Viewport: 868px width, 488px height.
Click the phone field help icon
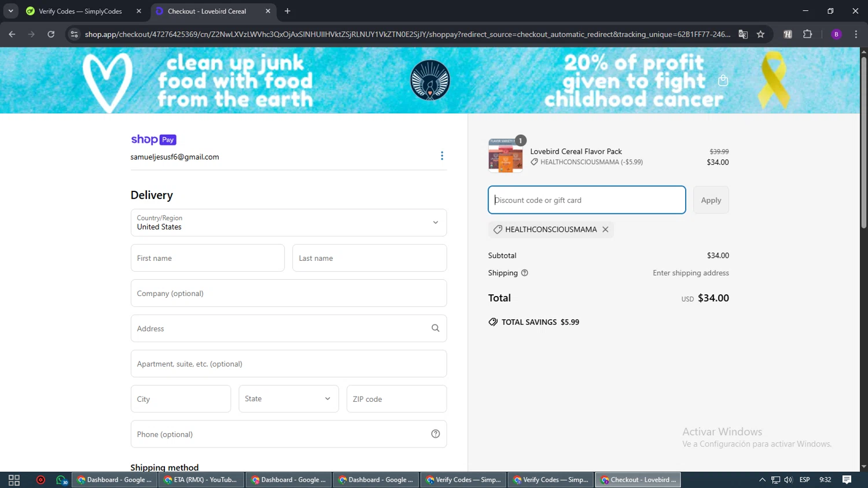coord(435,434)
